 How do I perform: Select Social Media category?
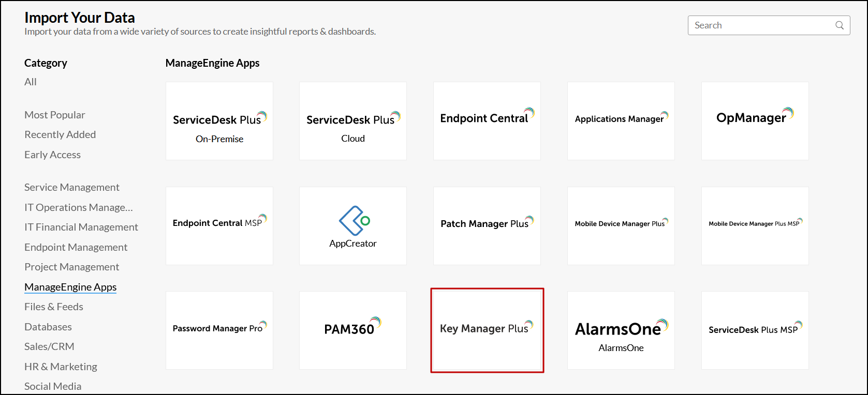pos(53,386)
